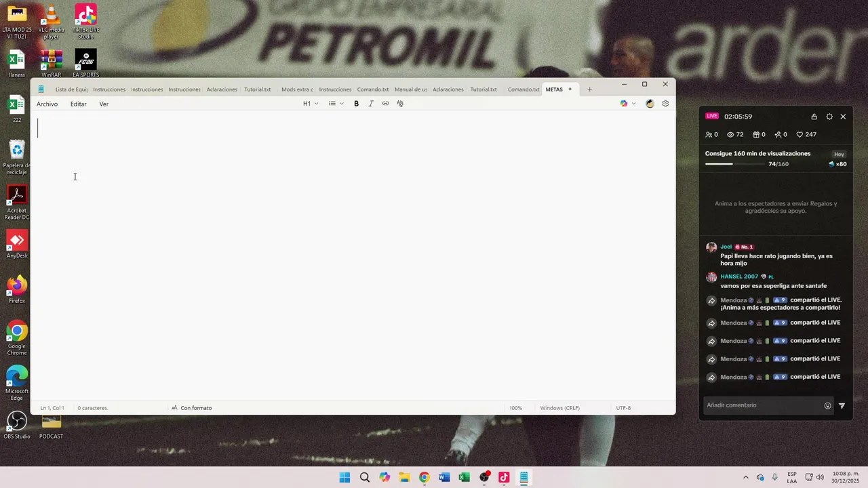Open Acrobat Reader DC desktop icon
This screenshot has width=868, height=488.
[17, 202]
